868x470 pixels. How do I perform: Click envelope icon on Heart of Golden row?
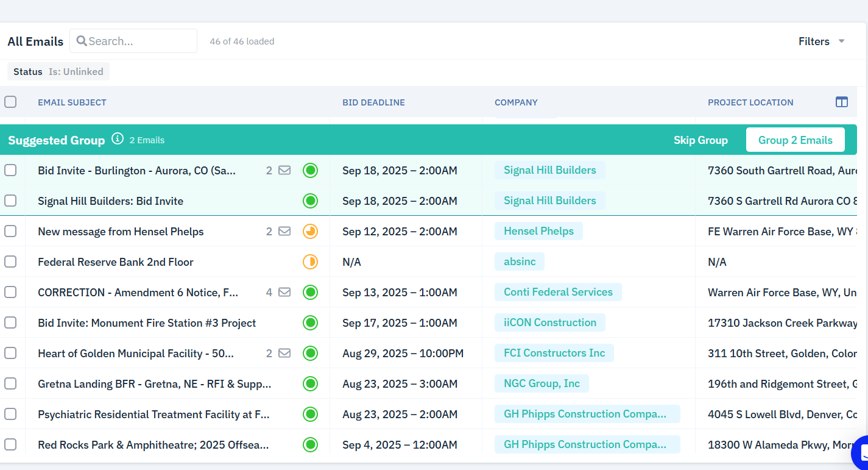pyautogui.click(x=284, y=353)
